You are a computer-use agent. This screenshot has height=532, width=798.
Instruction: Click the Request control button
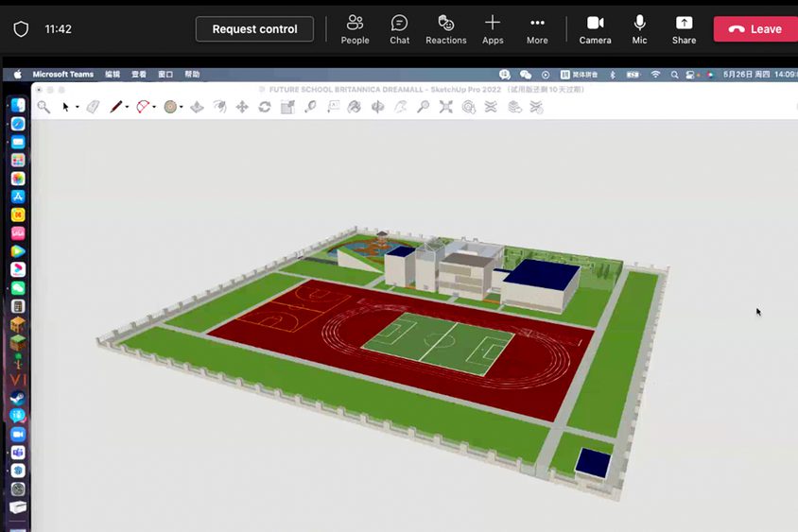click(x=254, y=29)
